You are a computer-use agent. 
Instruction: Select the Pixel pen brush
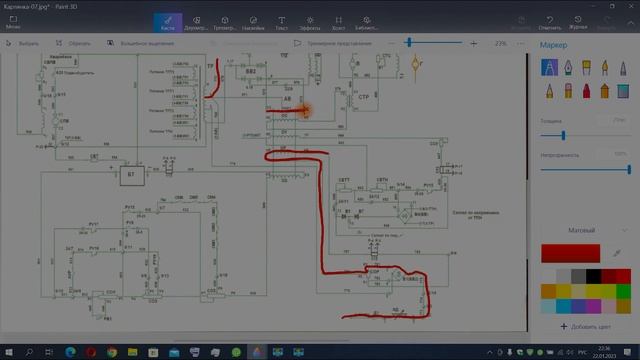click(x=623, y=67)
